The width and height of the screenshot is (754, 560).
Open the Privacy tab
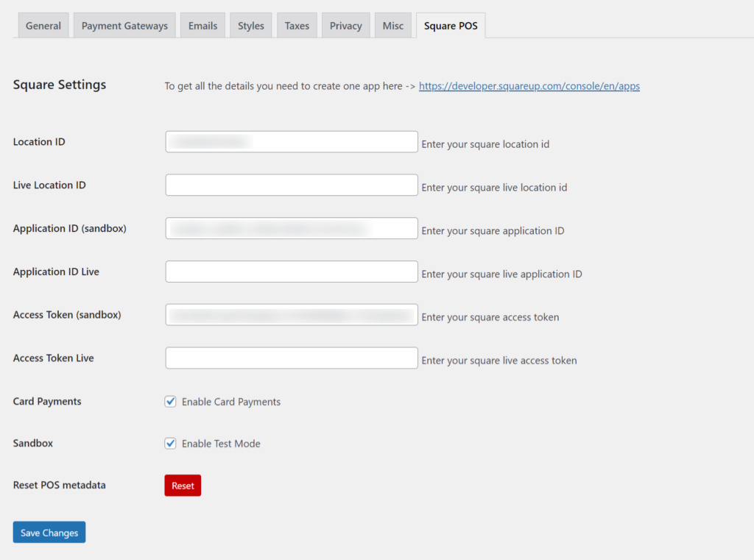tap(345, 26)
